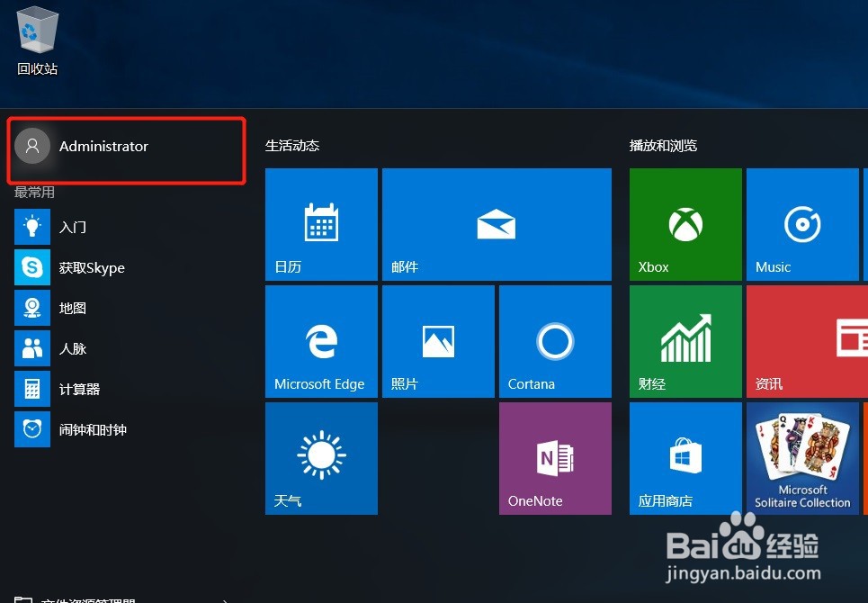Viewport: 868px width, 603px height.
Task: Open 地图 from the 最常用 list
Action: click(x=72, y=308)
